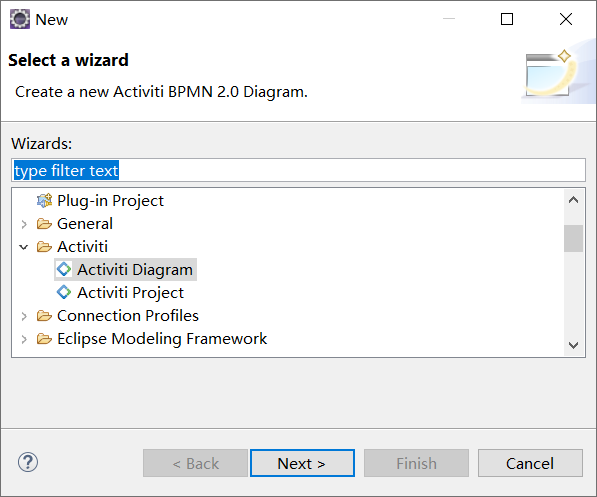The image size is (597, 497).
Task: Click the Eclipse Modeling Framework folder icon
Action: pyautogui.click(x=44, y=339)
